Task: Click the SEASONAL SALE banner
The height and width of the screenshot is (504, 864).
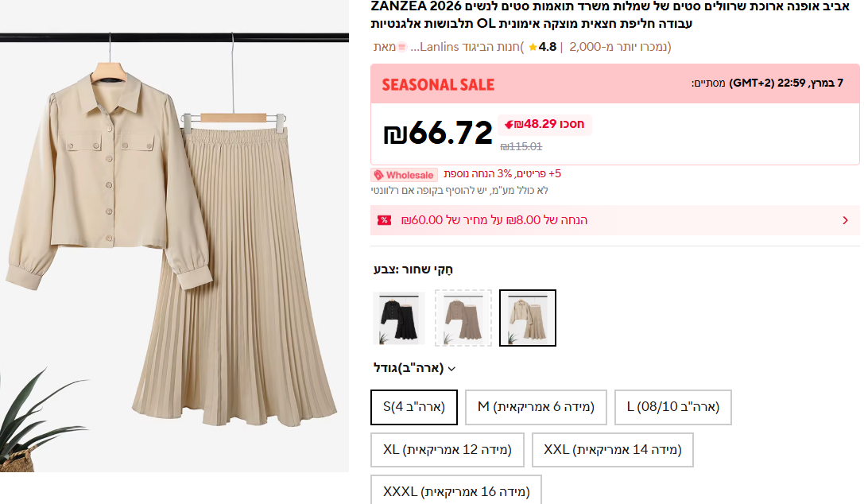Action: [x=438, y=84]
